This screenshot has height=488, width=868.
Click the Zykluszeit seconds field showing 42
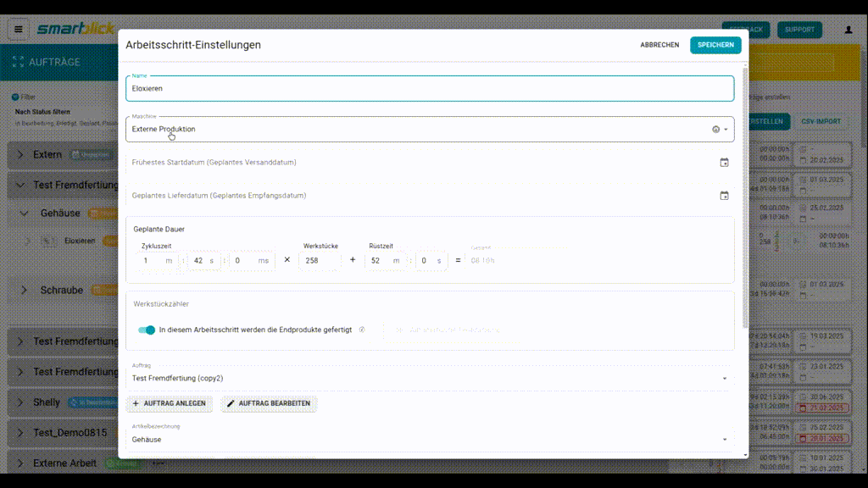[x=203, y=261]
